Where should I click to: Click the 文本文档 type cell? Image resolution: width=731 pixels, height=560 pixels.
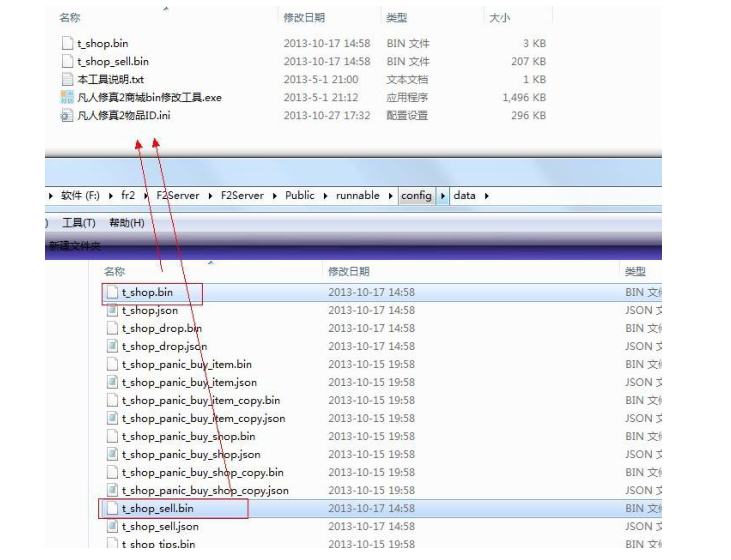(x=407, y=79)
